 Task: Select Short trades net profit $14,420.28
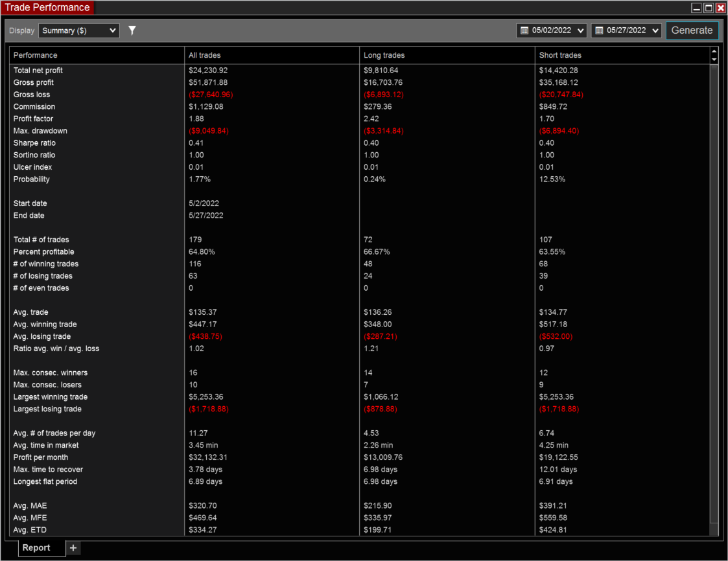(559, 71)
